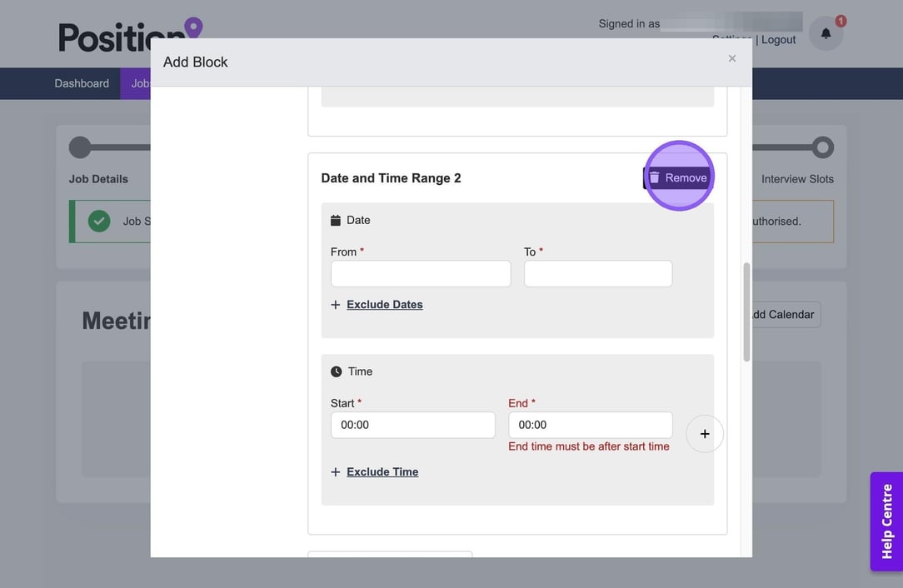Click the green checkmark status icon
Image resolution: width=903 pixels, height=588 pixels.
[x=99, y=221]
